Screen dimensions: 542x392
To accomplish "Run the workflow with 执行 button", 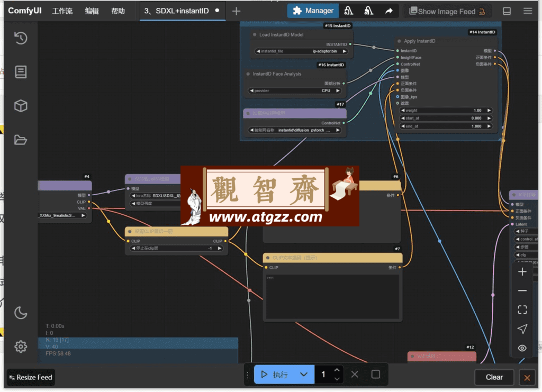I will (x=275, y=375).
